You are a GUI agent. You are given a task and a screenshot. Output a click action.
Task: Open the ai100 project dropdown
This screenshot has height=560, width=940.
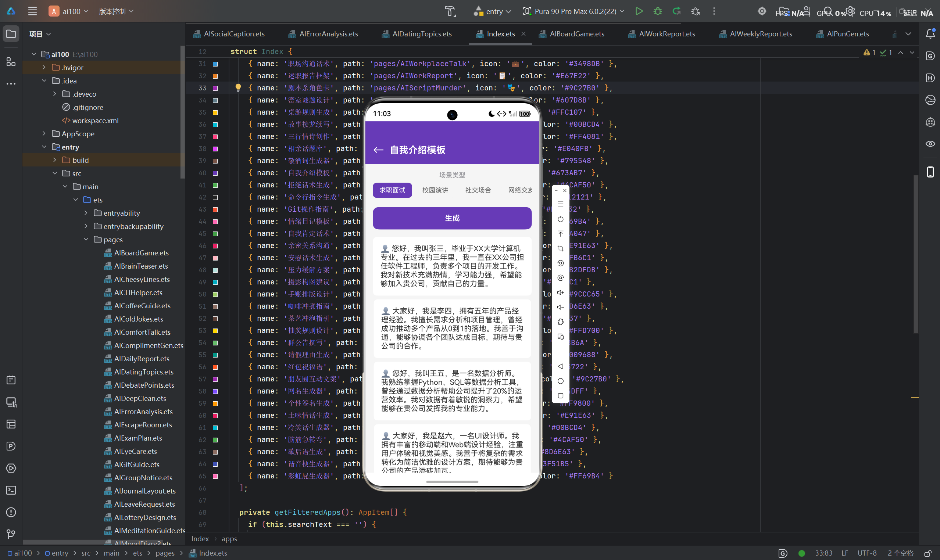coord(69,11)
